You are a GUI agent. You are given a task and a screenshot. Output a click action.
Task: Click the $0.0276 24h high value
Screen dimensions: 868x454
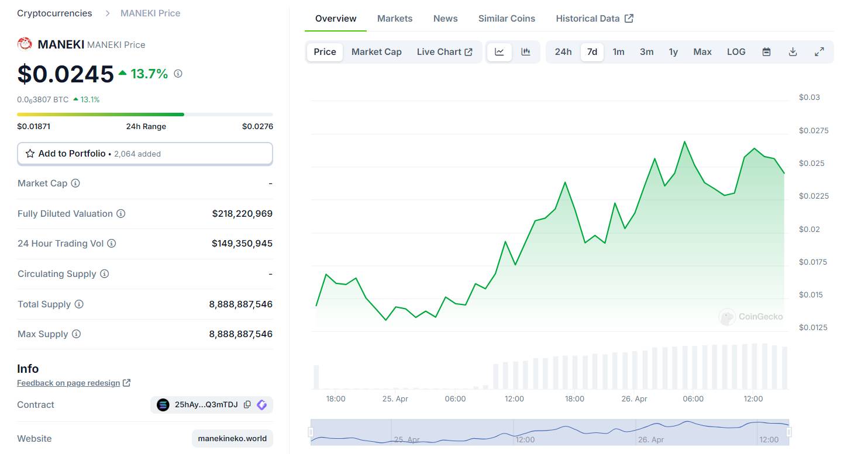point(257,127)
